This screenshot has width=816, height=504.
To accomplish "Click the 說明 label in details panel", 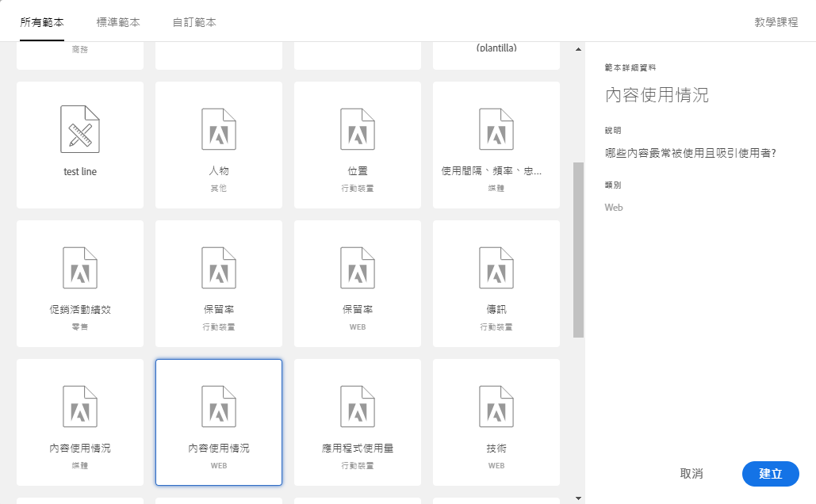I will (612, 131).
